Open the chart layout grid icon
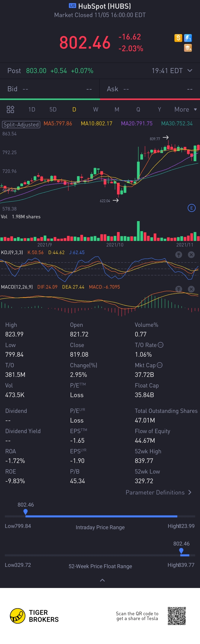Viewport: 200px width, 644px height. click(10, 109)
